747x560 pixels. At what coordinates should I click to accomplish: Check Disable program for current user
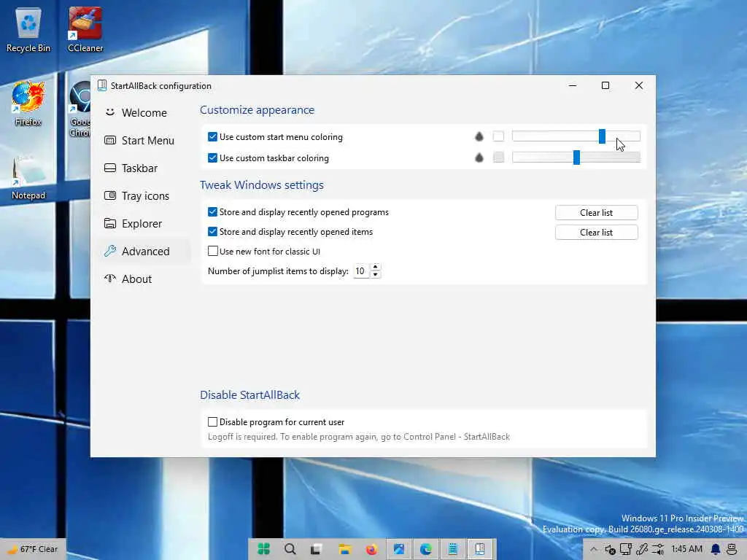click(x=212, y=422)
